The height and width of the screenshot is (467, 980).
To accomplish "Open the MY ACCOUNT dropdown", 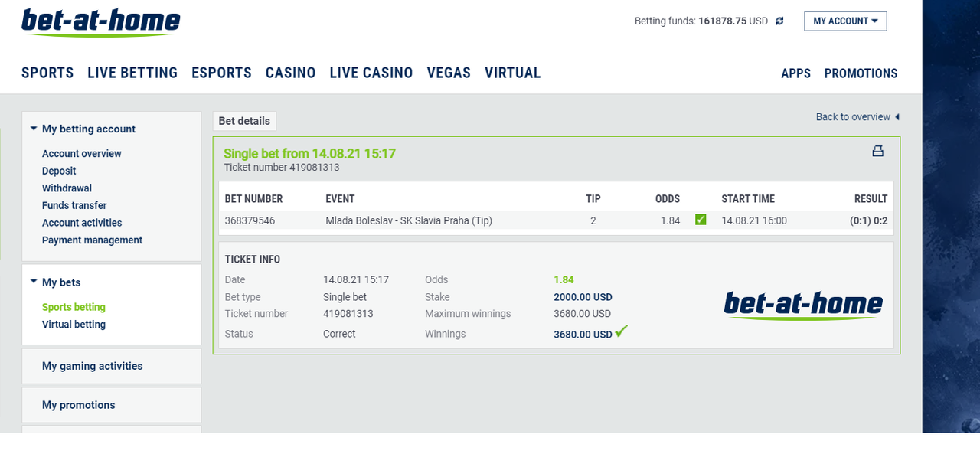I will point(845,21).
